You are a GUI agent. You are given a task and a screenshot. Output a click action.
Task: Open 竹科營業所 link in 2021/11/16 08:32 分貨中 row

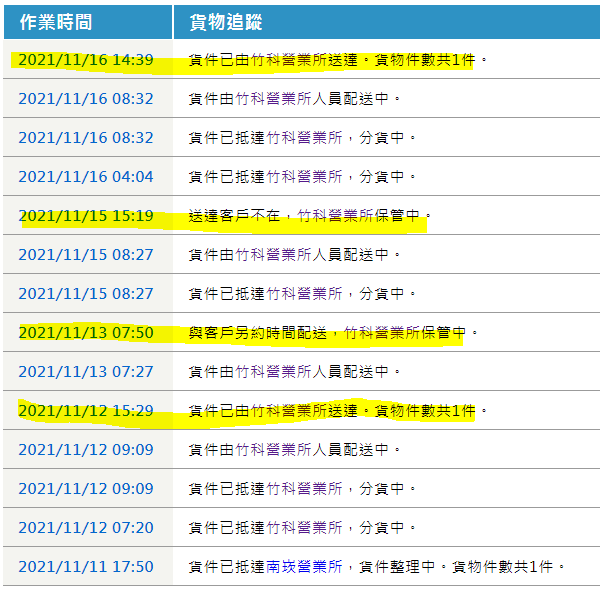click(x=304, y=138)
